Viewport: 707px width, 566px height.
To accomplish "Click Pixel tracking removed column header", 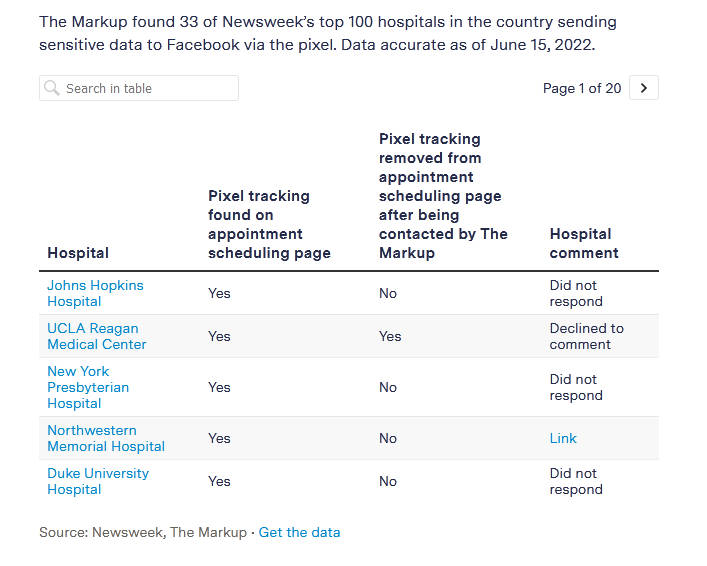I will coord(443,196).
